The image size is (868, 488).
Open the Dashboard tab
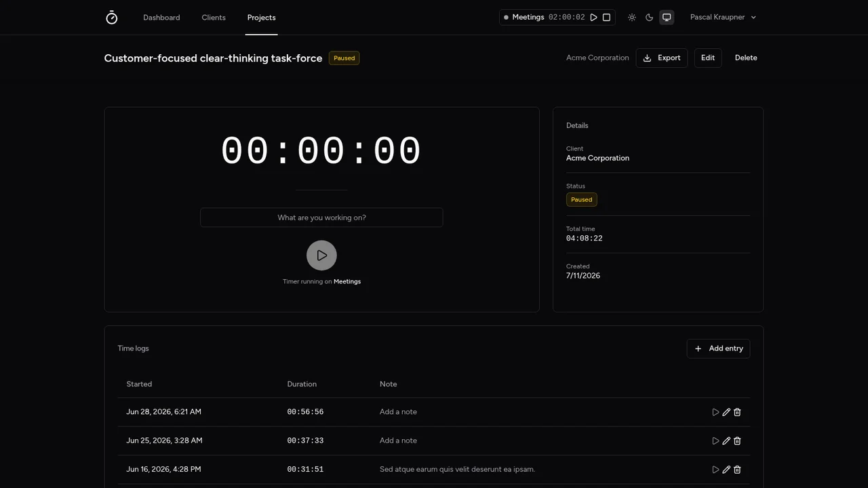[161, 18]
